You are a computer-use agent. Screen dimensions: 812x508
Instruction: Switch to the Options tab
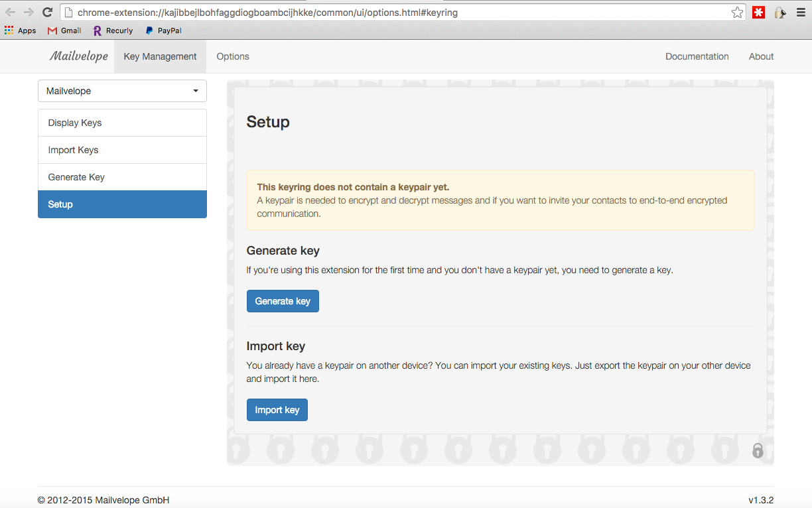(233, 56)
